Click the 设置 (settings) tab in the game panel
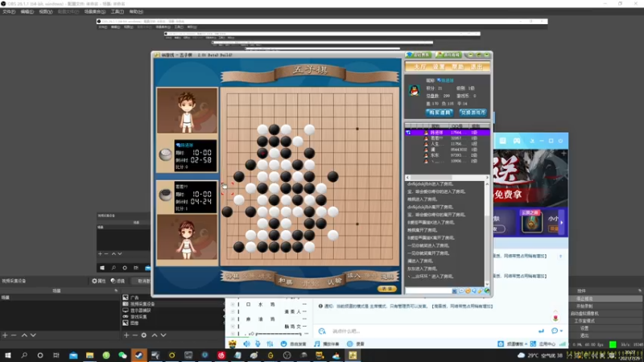The image size is (644, 362). (439, 67)
